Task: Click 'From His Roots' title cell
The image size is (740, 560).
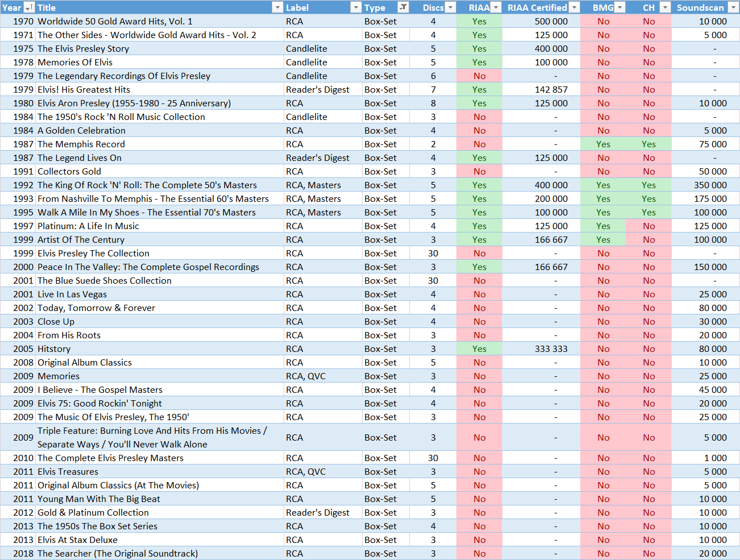Action: point(160,335)
